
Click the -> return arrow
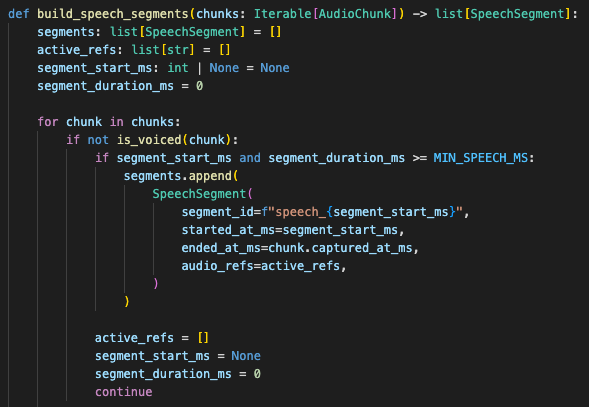(420, 14)
